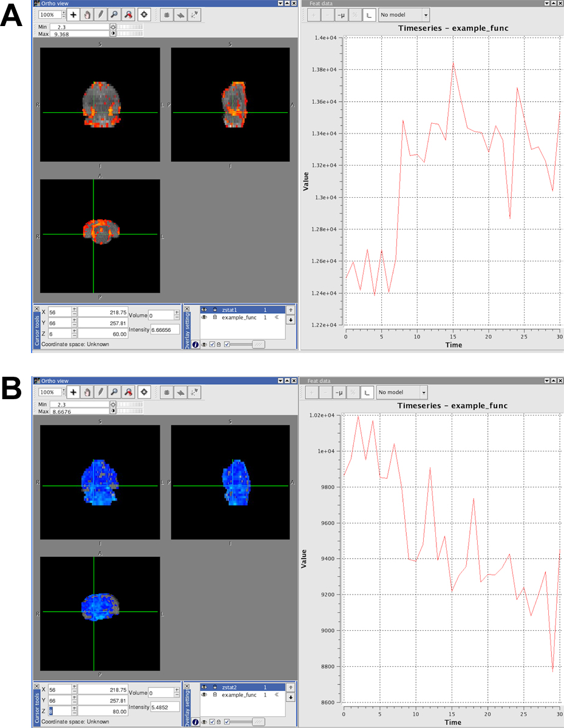This screenshot has height=728, width=564.
Task: Move zstat1 overlay down with arrow button
Action: pos(291,320)
